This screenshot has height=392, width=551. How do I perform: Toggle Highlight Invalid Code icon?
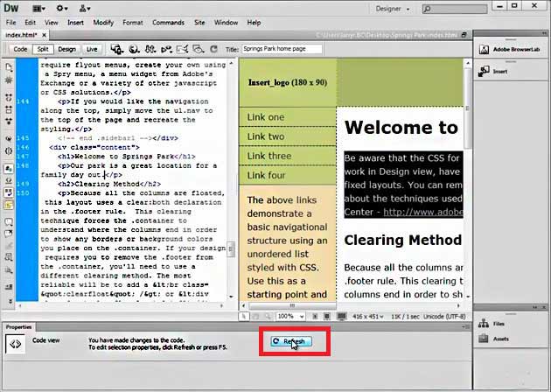click(9, 181)
